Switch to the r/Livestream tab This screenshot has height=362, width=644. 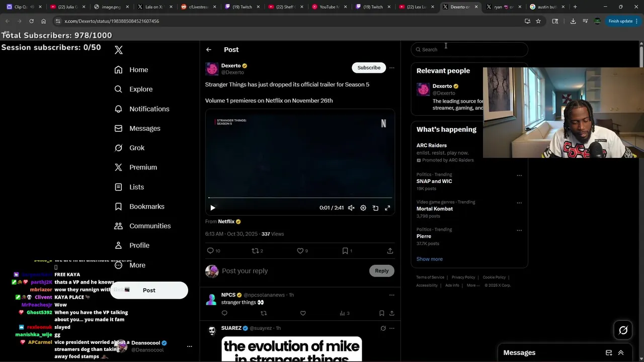click(x=198, y=7)
